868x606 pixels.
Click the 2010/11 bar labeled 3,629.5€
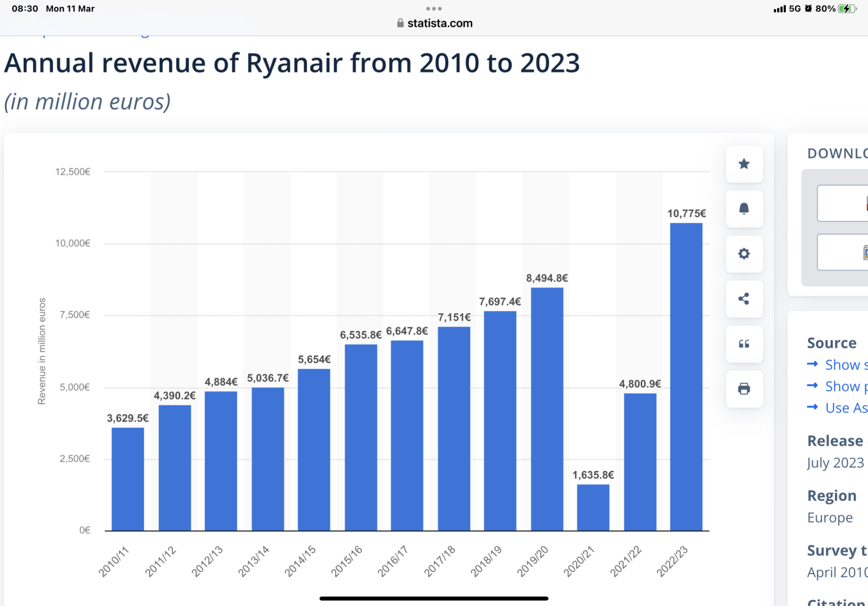(128, 479)
